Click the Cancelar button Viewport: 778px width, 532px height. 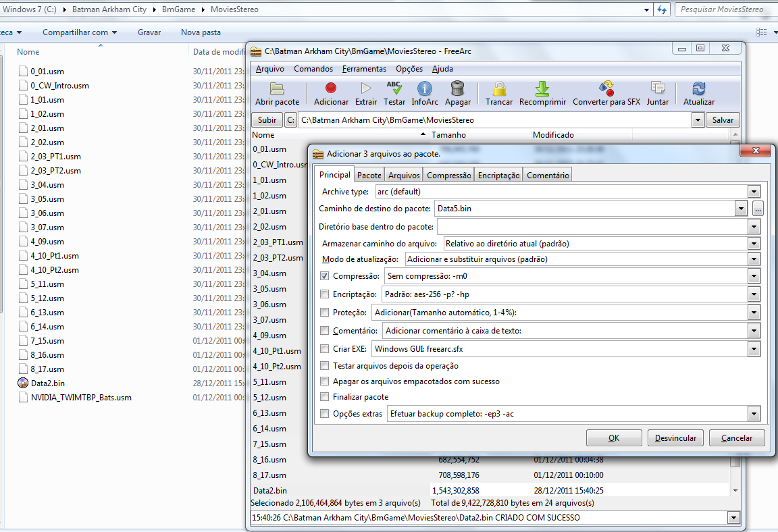click(x=736, y=437)
